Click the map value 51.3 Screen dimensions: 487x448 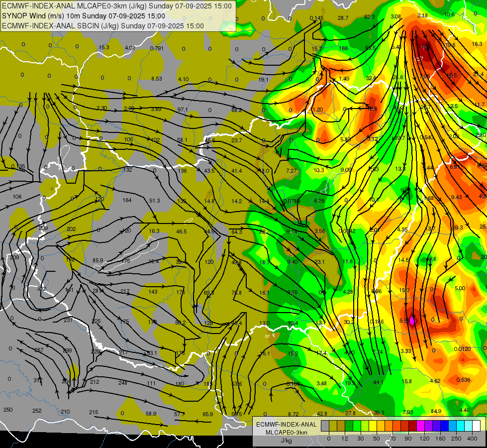coord(155,201)
